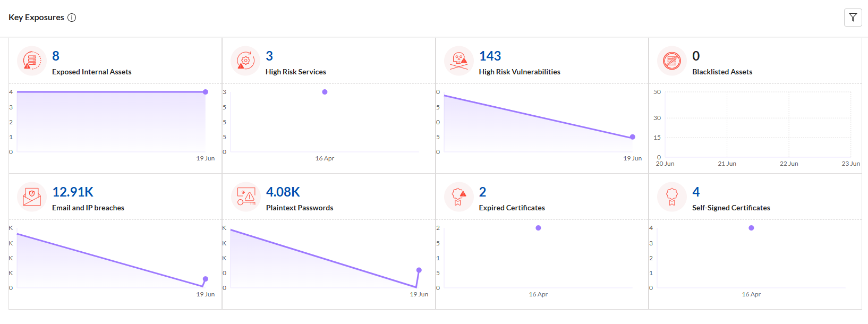Click the Expired Certificates label
The width and height of the screenshot is (868, 324).
[512, 208]
